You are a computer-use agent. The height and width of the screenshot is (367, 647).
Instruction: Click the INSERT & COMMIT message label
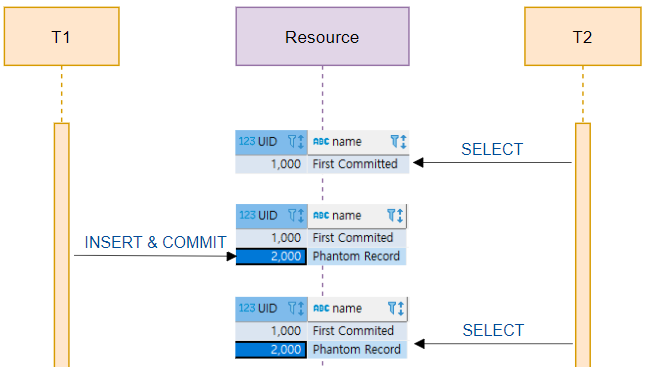(x=156, y=242)
